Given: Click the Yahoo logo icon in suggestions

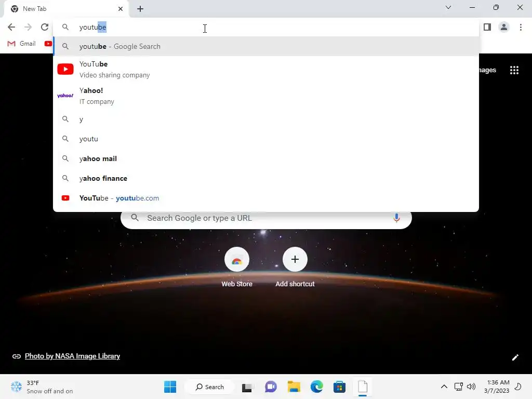Looking at the screenshot, I should (65, 96).
